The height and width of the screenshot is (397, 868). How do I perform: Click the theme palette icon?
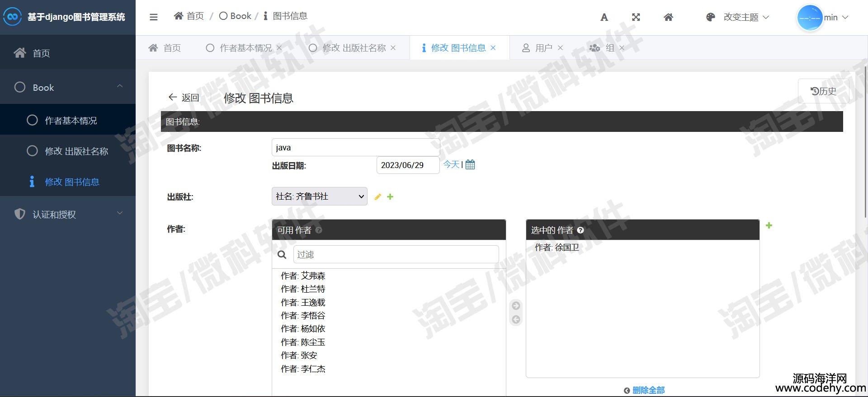(x=711, y=17)
